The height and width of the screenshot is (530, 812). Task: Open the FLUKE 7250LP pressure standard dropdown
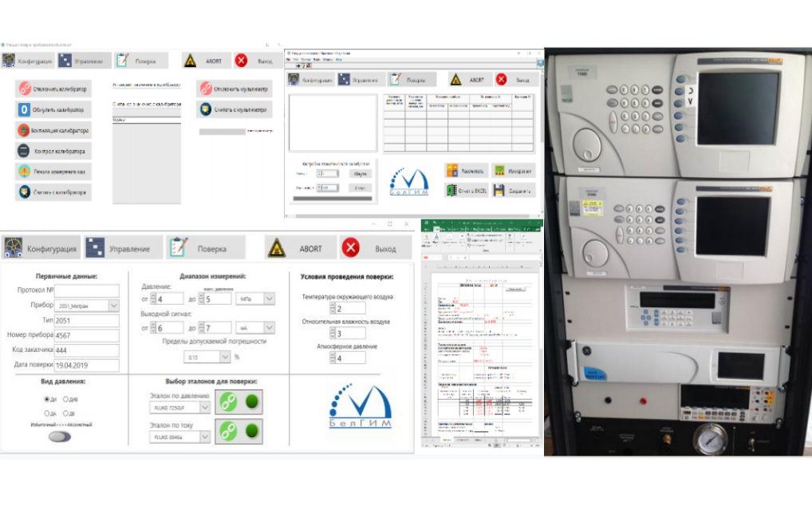coord(205,408)
